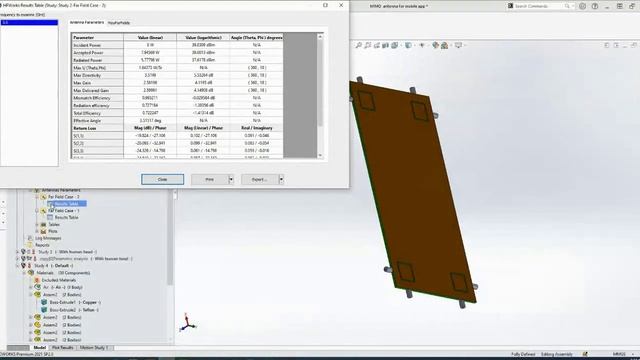
Task: Select the Radiation efficiency row label
Action: (x=97, y=105)
